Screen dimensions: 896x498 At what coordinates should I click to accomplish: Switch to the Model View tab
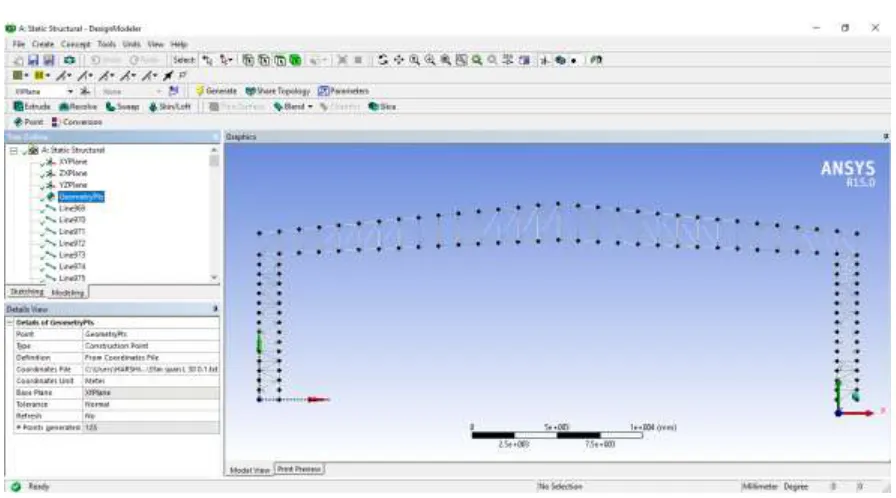click(250, 470)
